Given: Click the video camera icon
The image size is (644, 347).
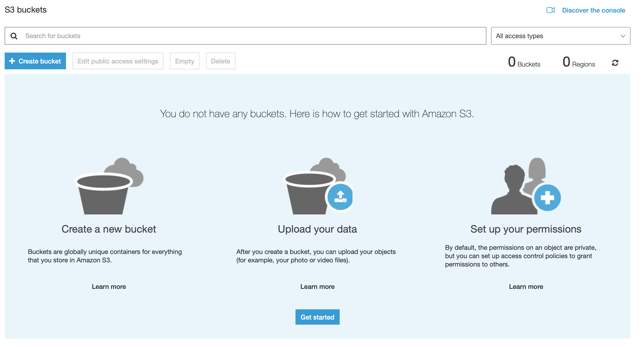Looking at the screenshot, I should point(550,10).
